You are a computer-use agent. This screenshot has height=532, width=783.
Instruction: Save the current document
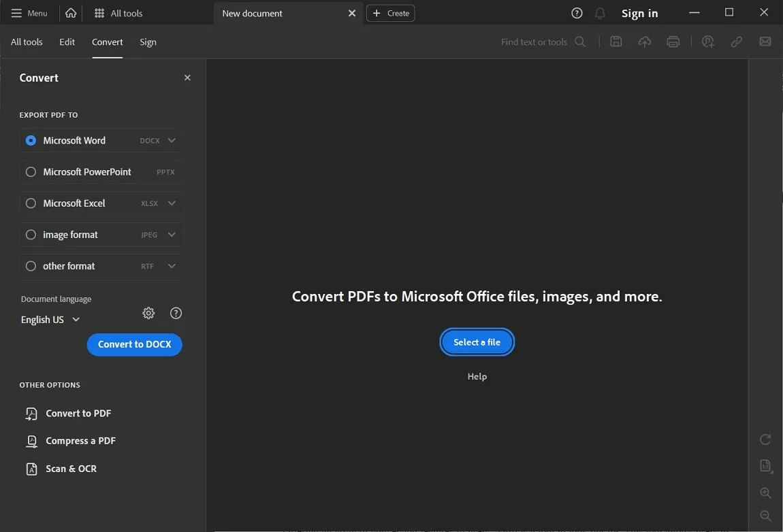(x=616, y=41)
